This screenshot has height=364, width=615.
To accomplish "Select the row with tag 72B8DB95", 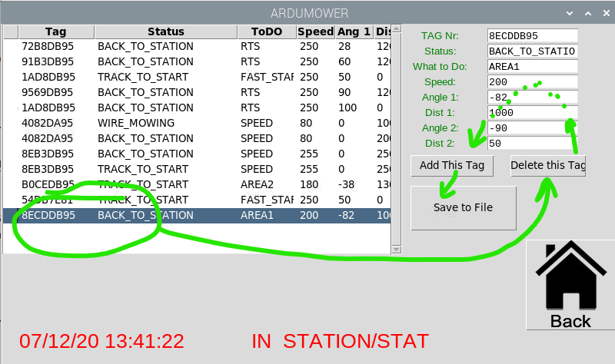I will 197,46.
